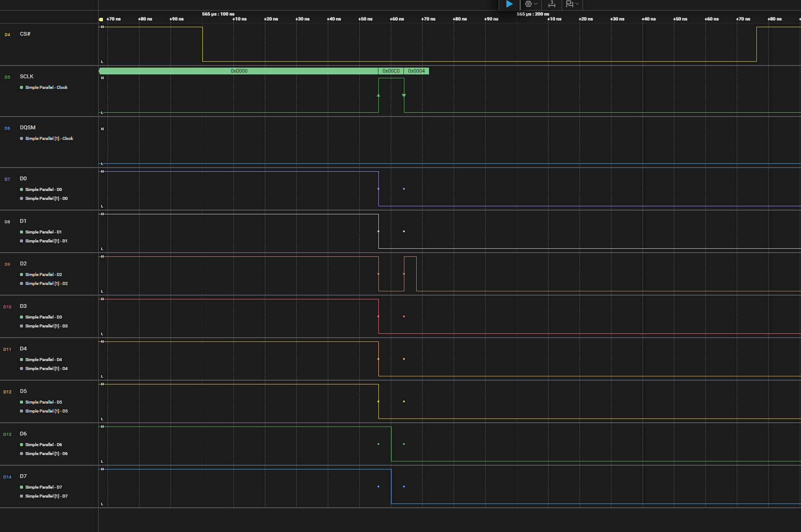Start capture with the blue play button
The height and width of the screenshot is (532, 801).
[509, 4]
